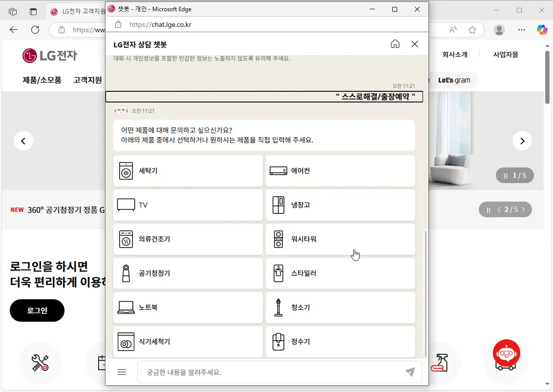Click the dishwasher icon beside 식기세척기
The width and height of the screenshot is (553, 392).
pyautogui.click(x=126, y=342)
